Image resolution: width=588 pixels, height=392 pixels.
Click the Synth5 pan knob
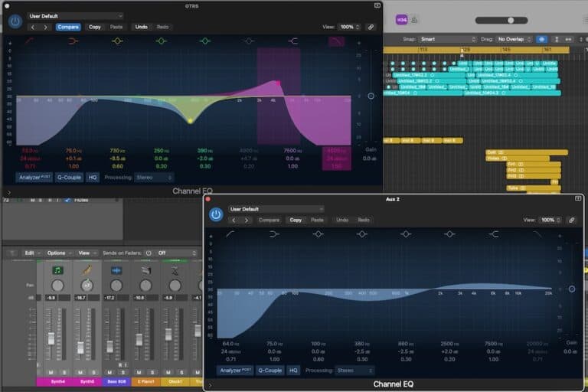pyautogui.click(x=87, y=286)
